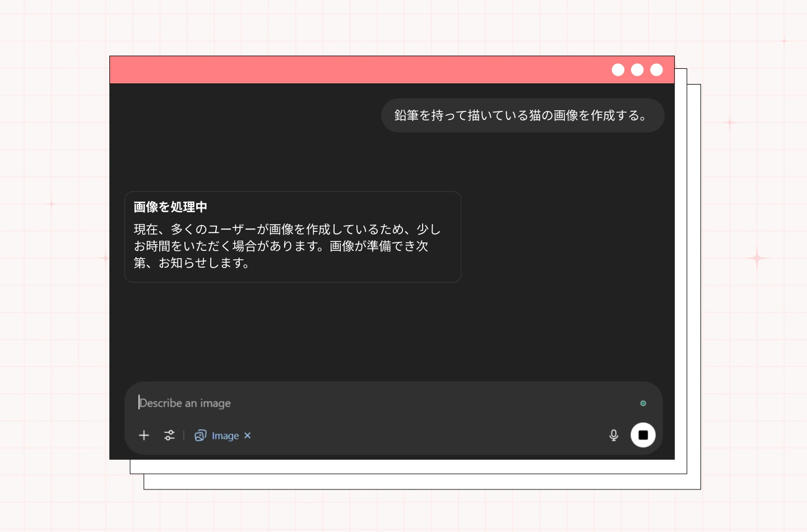This screenshot has height=532, width=807.
Task: Click the stop generation button
Action: (x=643, y=435)
